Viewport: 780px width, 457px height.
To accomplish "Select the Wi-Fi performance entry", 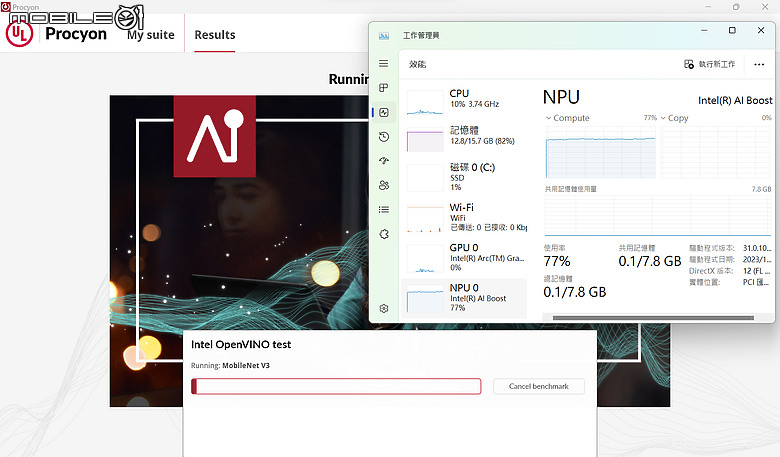I will point(466,217).
